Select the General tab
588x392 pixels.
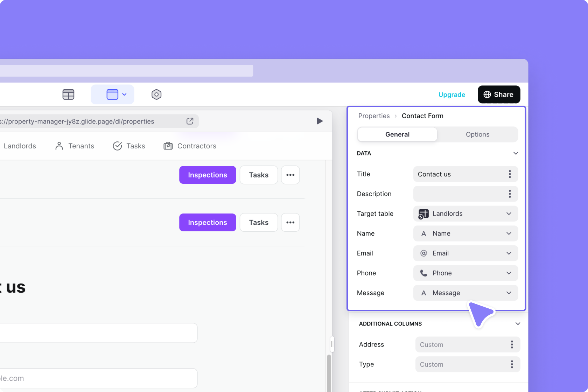pyautogui.click(x=397, y=134)
